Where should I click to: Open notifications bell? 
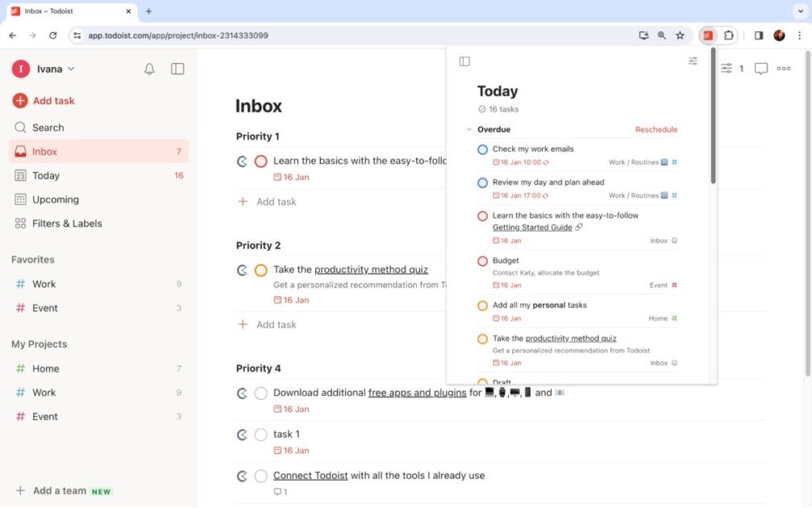[148, 69]
